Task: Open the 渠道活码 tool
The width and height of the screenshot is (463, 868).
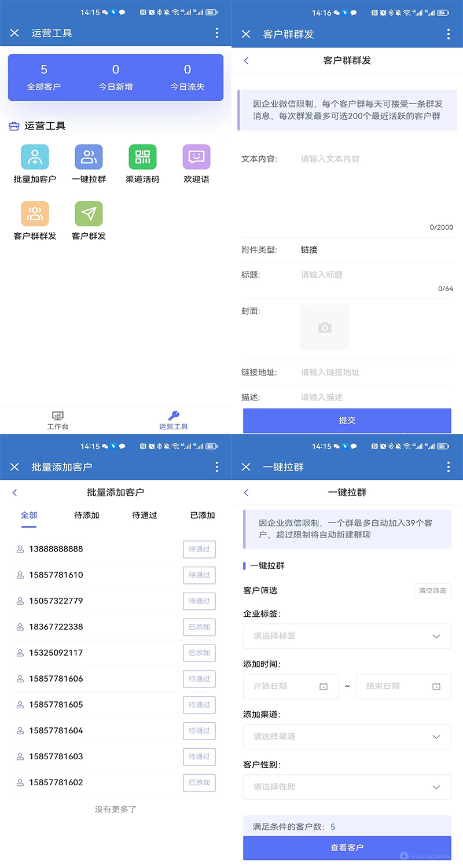Action: point(142,157)
